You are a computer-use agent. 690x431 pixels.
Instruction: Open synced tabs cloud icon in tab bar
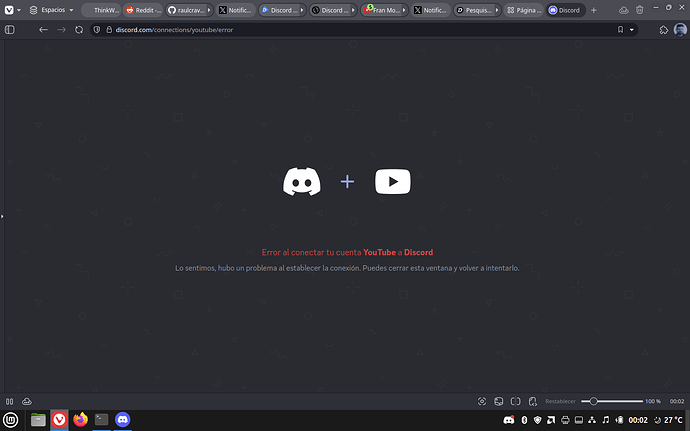click(x=624, y=10)
